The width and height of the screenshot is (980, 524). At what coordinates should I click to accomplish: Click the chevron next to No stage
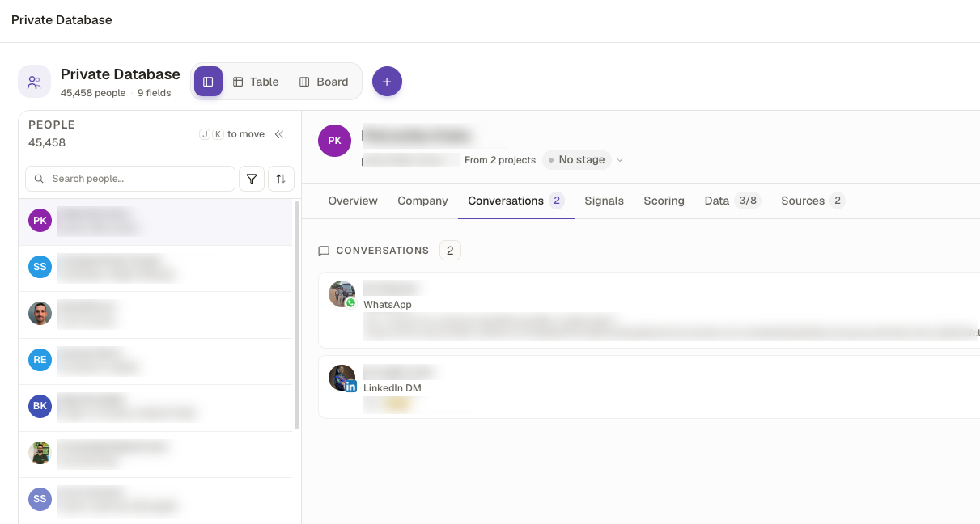tap(620, 160)
